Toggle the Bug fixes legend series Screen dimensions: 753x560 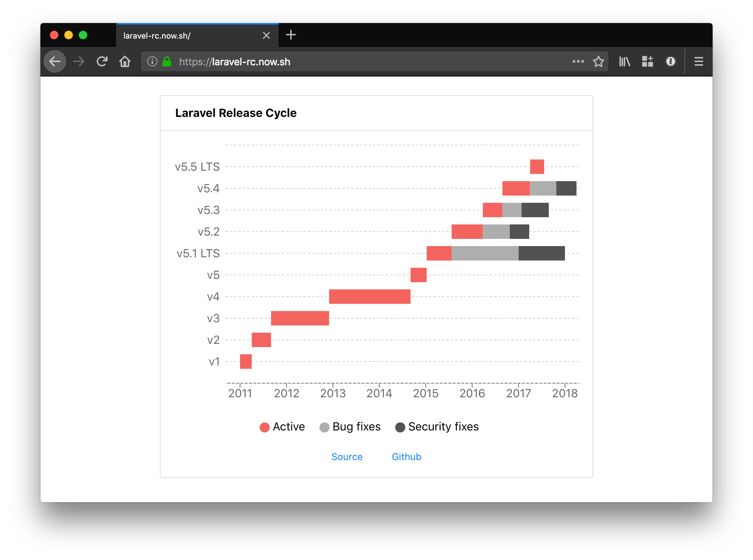click(350, 427)
